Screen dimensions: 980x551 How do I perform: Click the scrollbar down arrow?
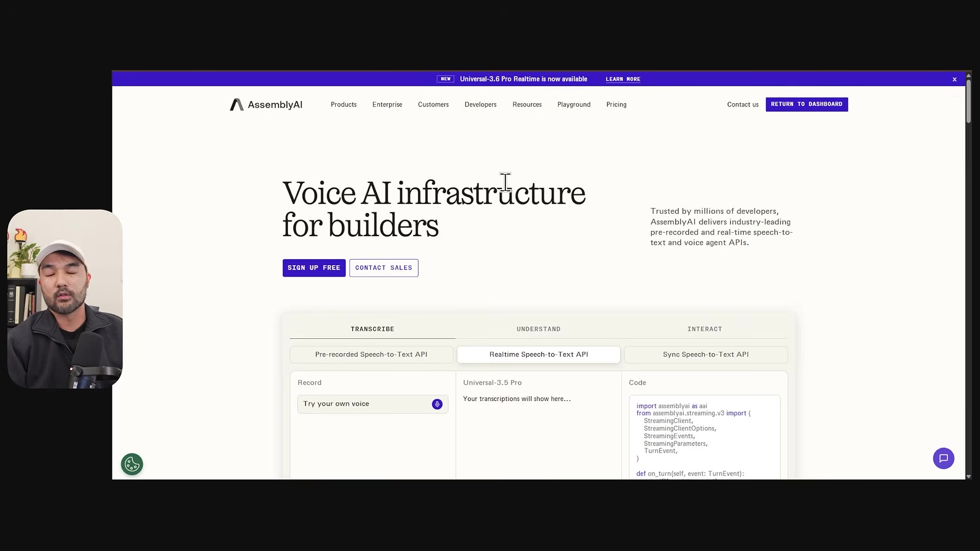968,477
